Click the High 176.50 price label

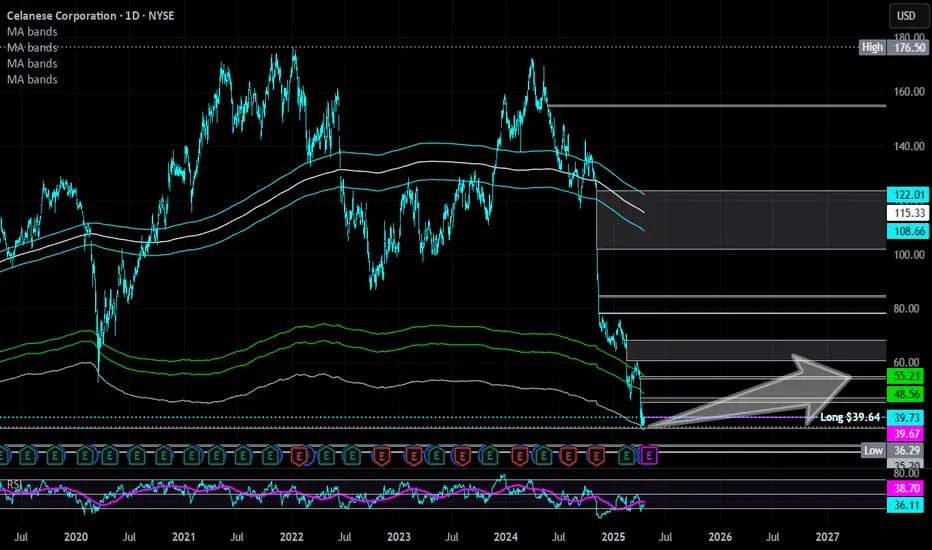893,47
